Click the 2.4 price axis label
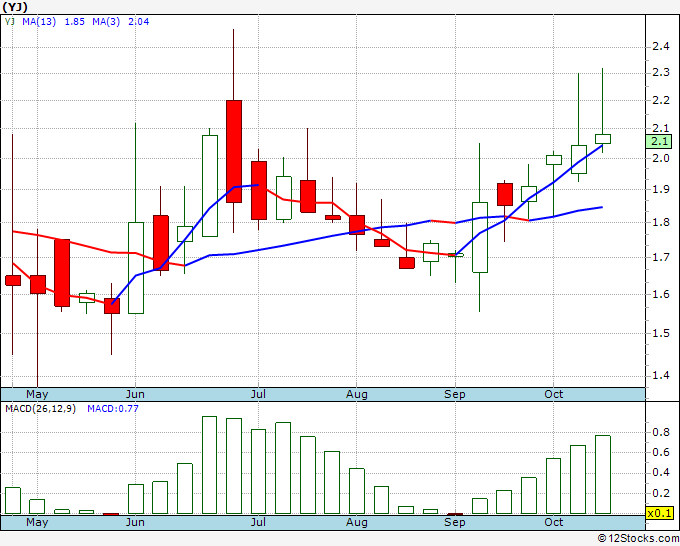The width and height of the screenshot is (680, 546). coord(661,46)
